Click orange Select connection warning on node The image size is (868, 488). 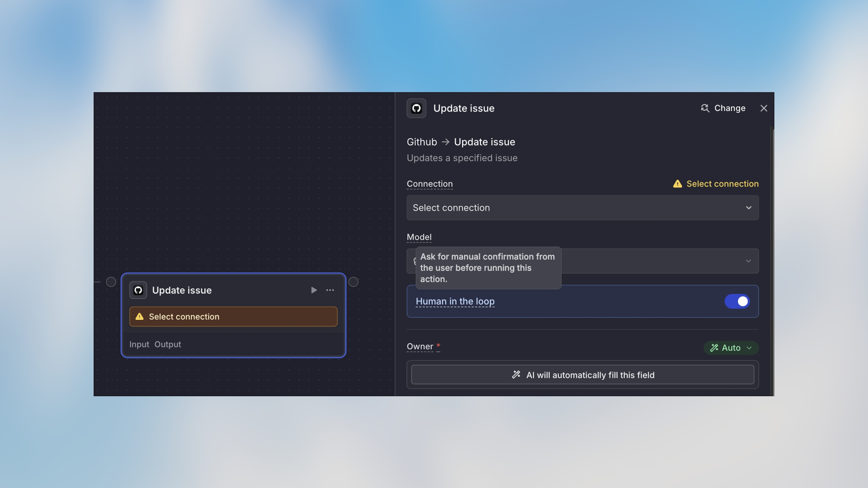[x=233, y=317]
